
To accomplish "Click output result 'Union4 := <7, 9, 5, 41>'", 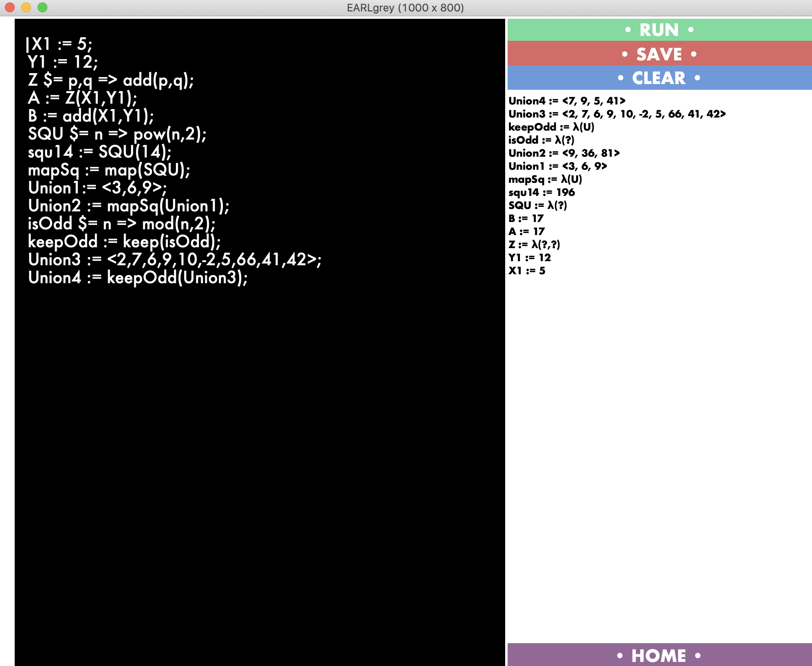I will (566, 101).
